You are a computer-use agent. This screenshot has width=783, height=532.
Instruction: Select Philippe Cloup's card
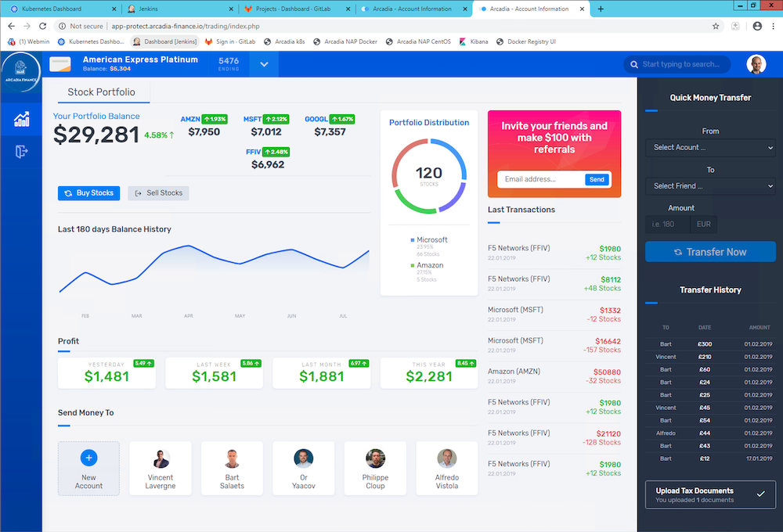pos(375,468)
